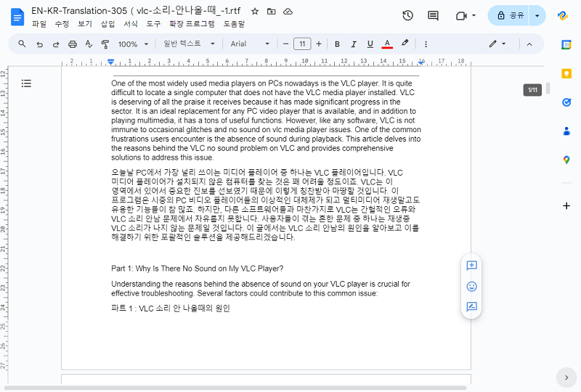Open the 도움말 menu
581x392 pixels.
[x=234, y=24]
